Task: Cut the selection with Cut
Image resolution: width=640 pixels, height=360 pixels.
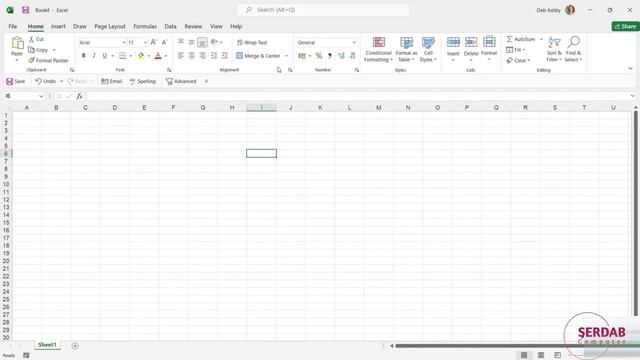Action: (36, 39)
